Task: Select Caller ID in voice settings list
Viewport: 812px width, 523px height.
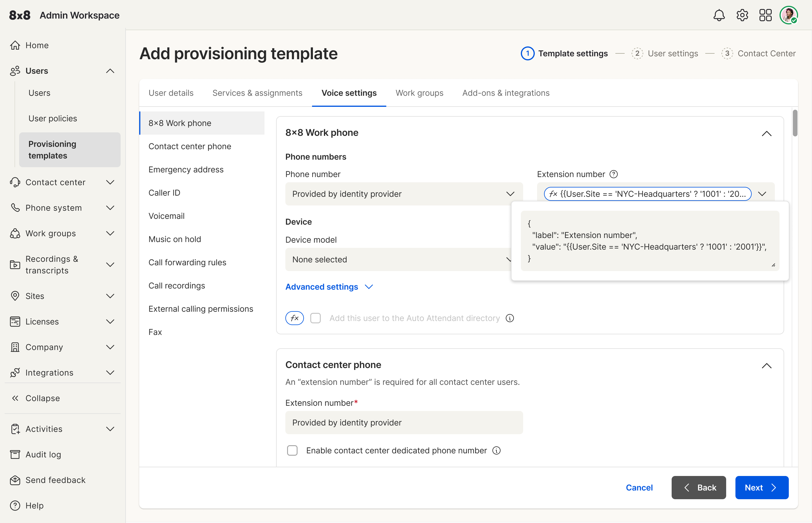Action: pos(202,192)
